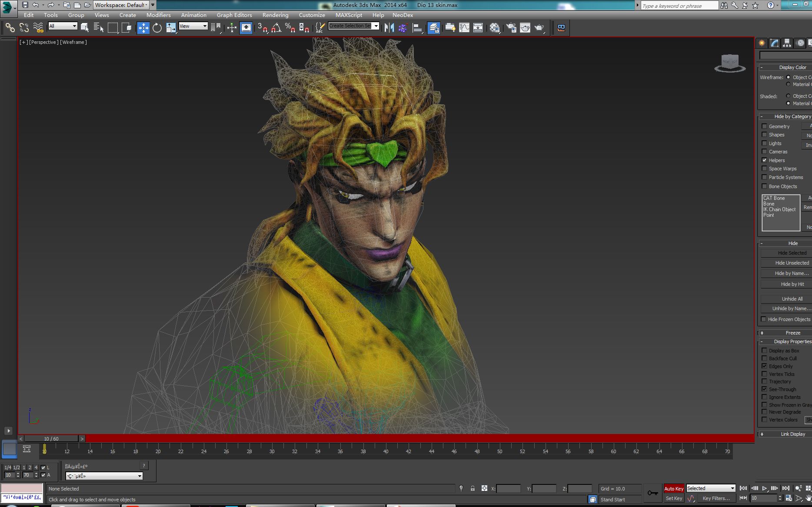Screen dimensions: 812x507
Task: Open the Curve Editor icon
Action: coord(464,28)
